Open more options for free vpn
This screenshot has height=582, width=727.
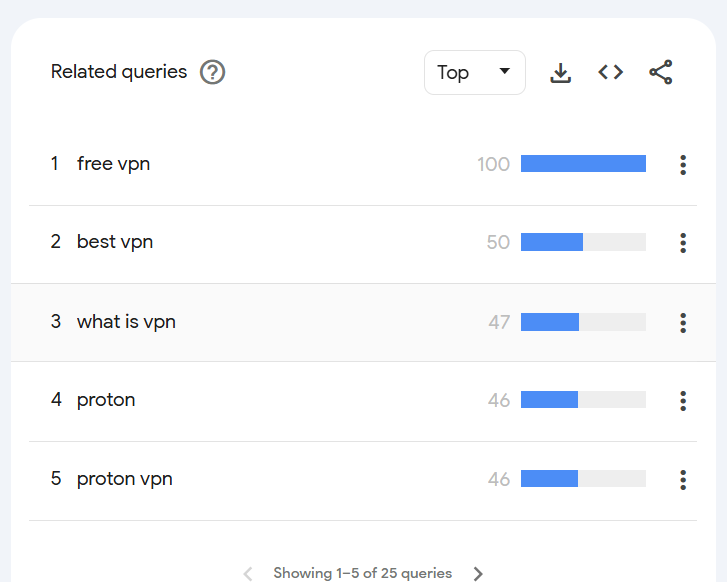(x=683, y=165)
